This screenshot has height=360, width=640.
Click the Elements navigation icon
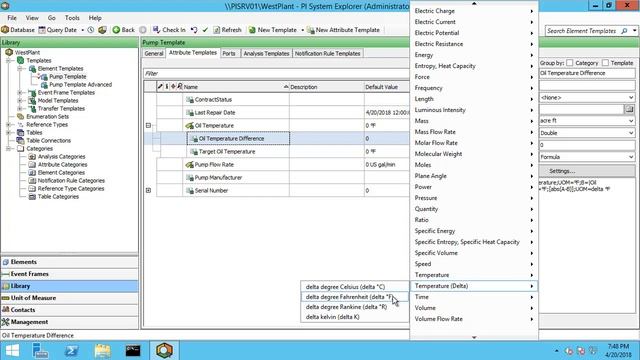tap(6, 262)
